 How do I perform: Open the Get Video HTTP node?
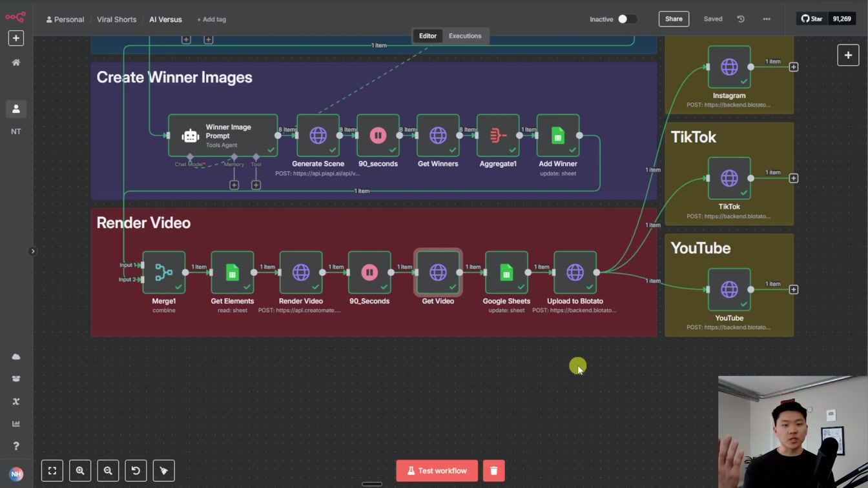(438, 272)
